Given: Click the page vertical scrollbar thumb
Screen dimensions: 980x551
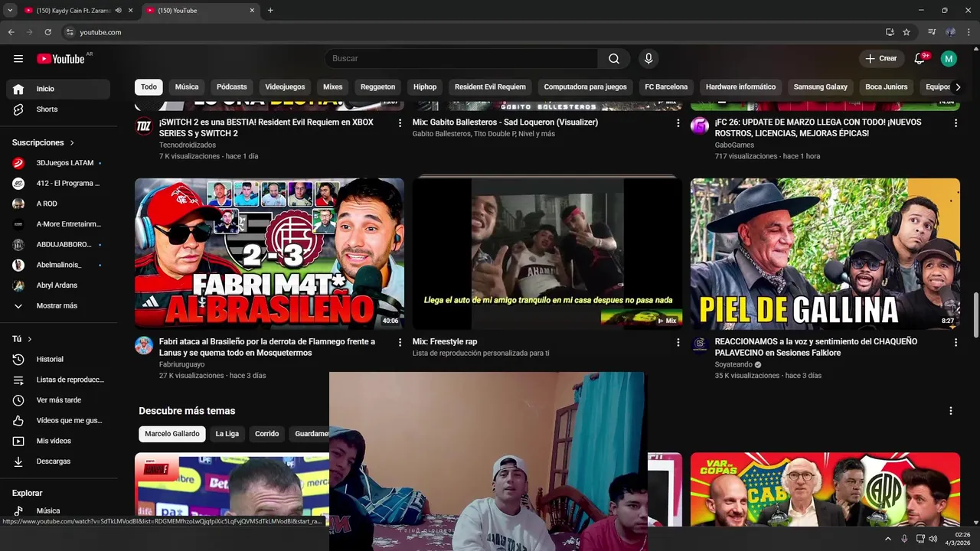Looking at the screenshot, I should tap(975, 314).
